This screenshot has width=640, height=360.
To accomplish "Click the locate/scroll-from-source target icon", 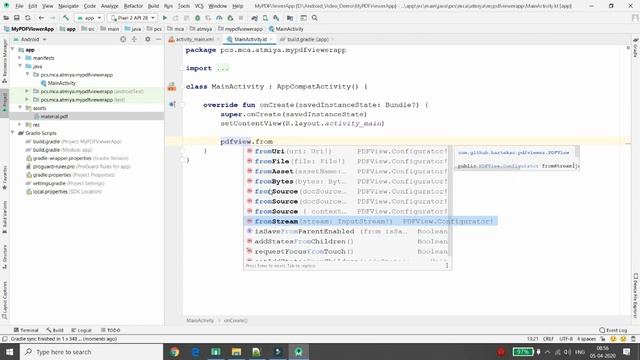I will coord(123,39).
